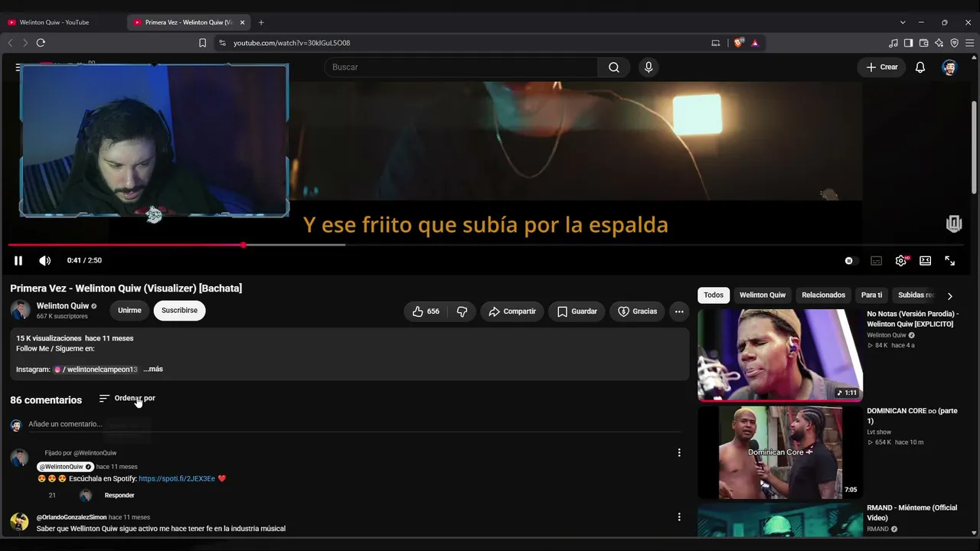Open the browser hamburger main menu
Viewport: 980px width, 551px height.
tap(969, 43)
